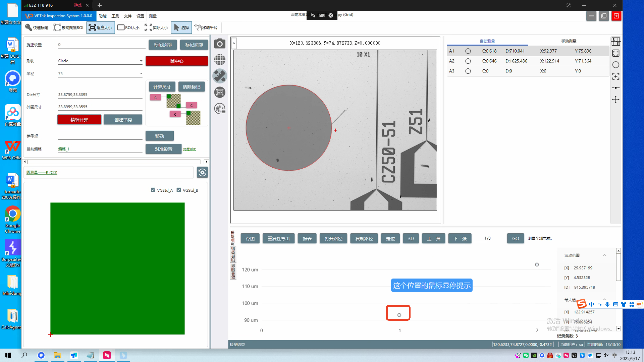Click the 旋正设置 input field
The image size is (644, 362).
[101, 45]
